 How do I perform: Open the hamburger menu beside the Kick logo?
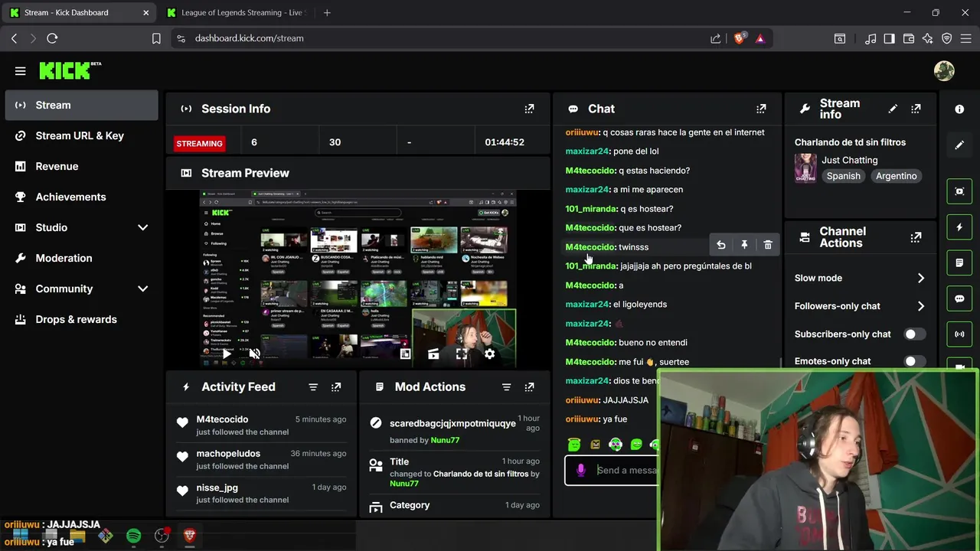click(21, 71)
